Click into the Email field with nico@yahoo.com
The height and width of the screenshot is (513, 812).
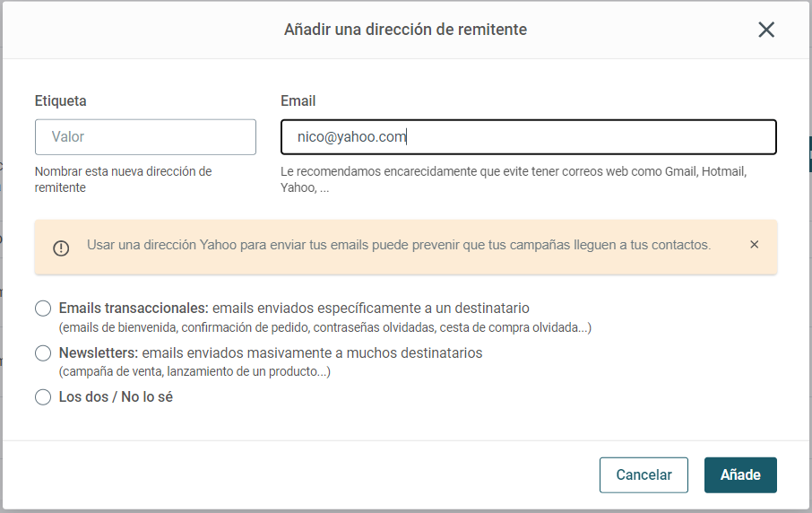(528, 137)
